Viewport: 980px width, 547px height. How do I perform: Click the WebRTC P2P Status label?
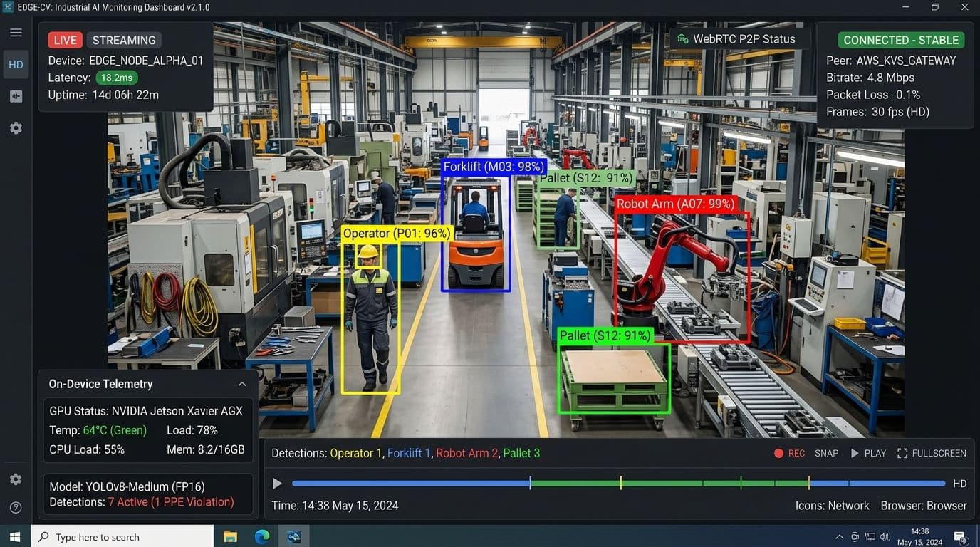click(744, 39)
